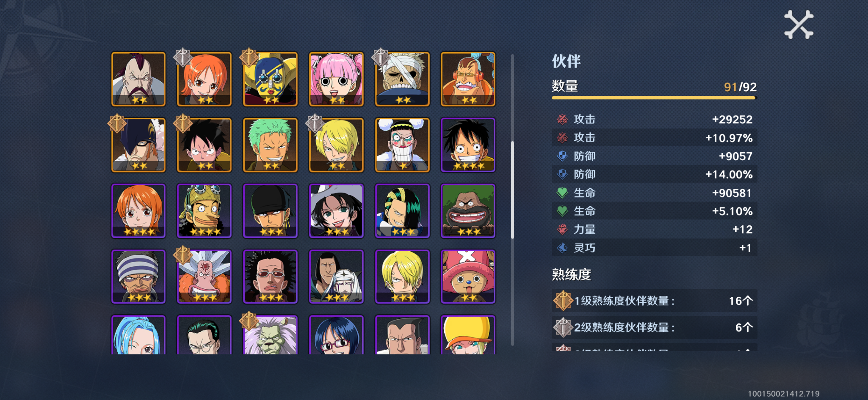The height and width of the screenshot is (400, 868).
Task: Choose Chopper with pink hat portrait
Action: 468,277
